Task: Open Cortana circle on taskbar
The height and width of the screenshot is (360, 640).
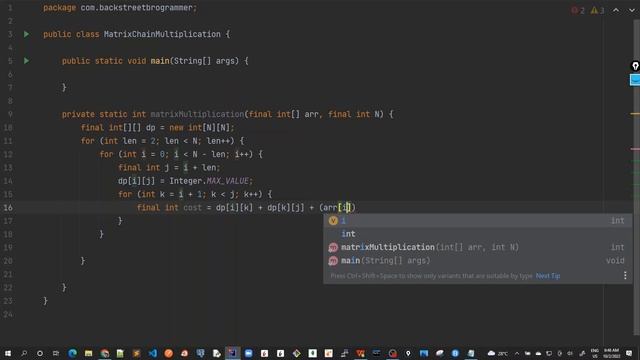Action: [40, 353]
